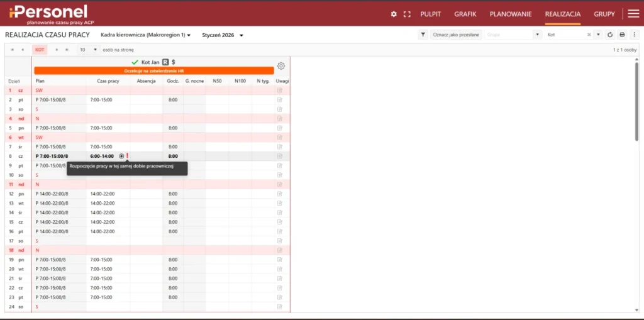Toggle fullscreen mode icon
644x320 pixels.
(407, 14)
